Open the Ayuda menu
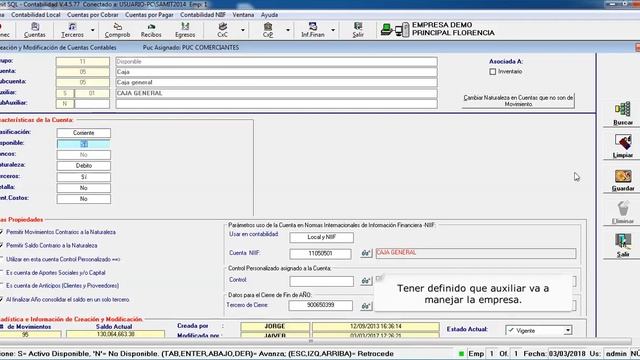Screen dimensions: 640x360 coord(269,15)
